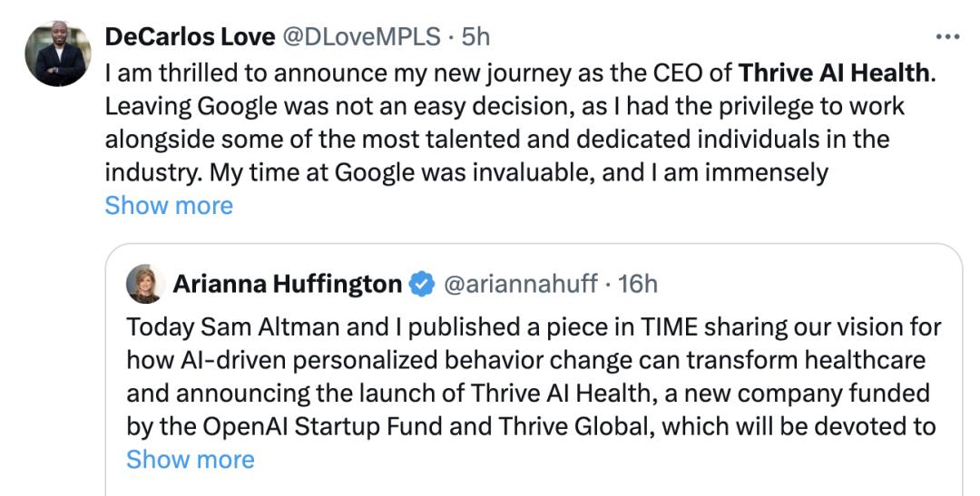
Task: Open the DeCarlos Love display name link
Action: pyautogui.click(x=190, y=36)
